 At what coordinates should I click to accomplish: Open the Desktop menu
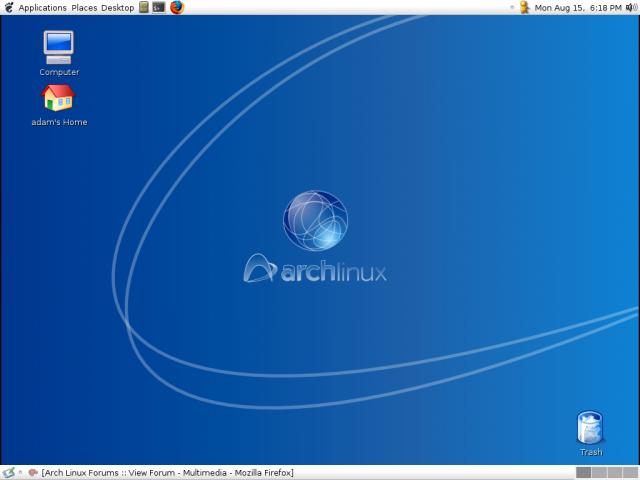pyautogui.click(x=118, y=8)
